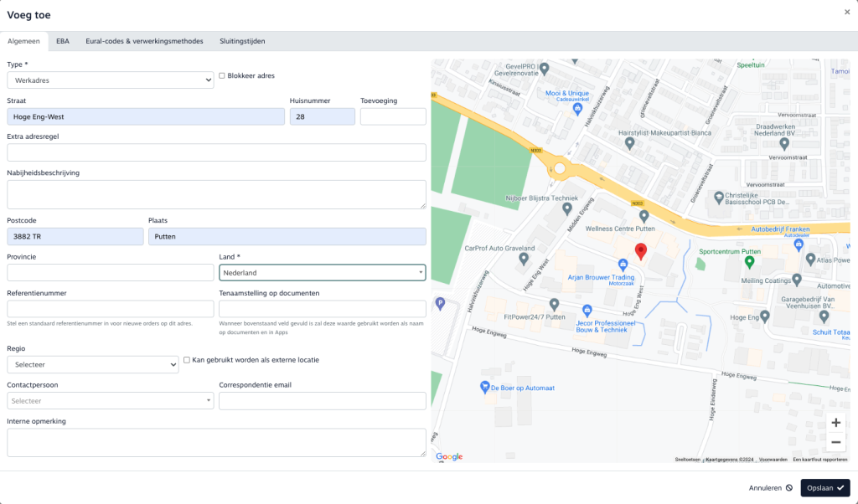The width and height of the screenshot is (858, 504).
Task: Enable the Blokkeer adres checkbox
Action: coord(222,75)
